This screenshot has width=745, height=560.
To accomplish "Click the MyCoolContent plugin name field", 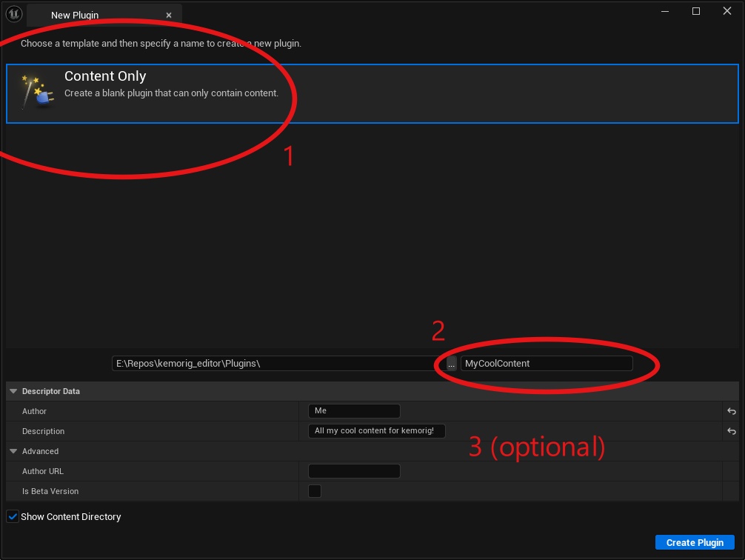I will pos(546,364).
